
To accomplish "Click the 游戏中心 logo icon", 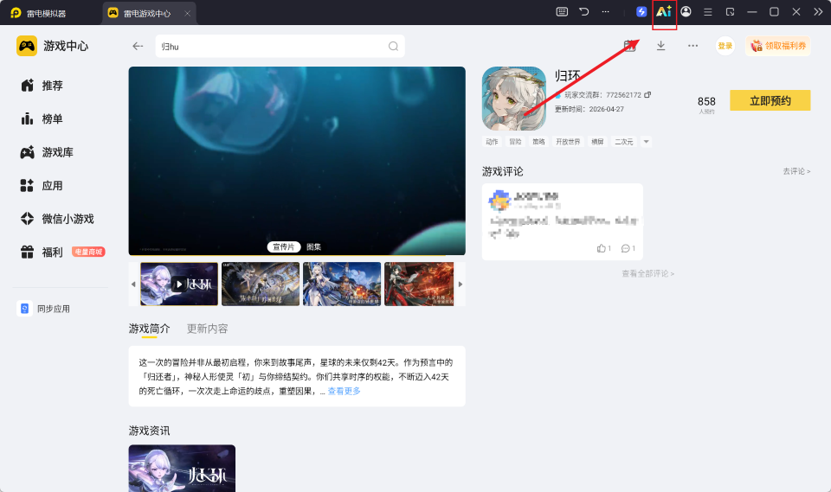I will [26, 46].
